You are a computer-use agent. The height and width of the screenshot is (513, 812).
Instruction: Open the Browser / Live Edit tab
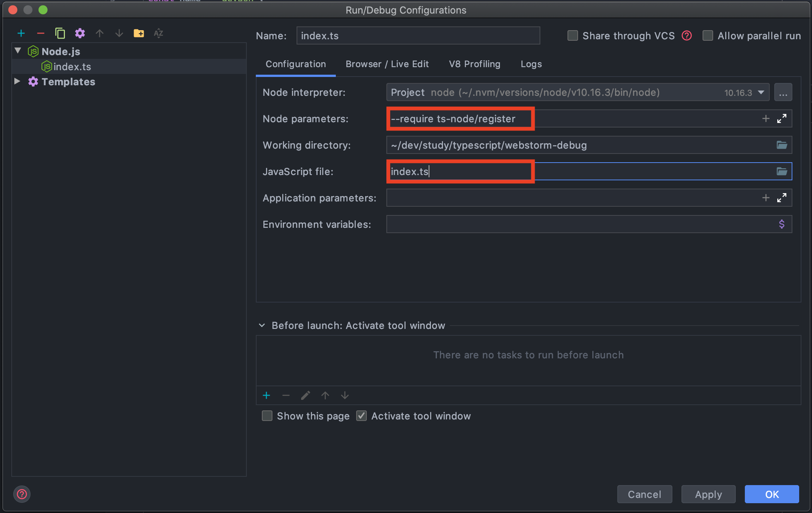click(x=387, y=64)
